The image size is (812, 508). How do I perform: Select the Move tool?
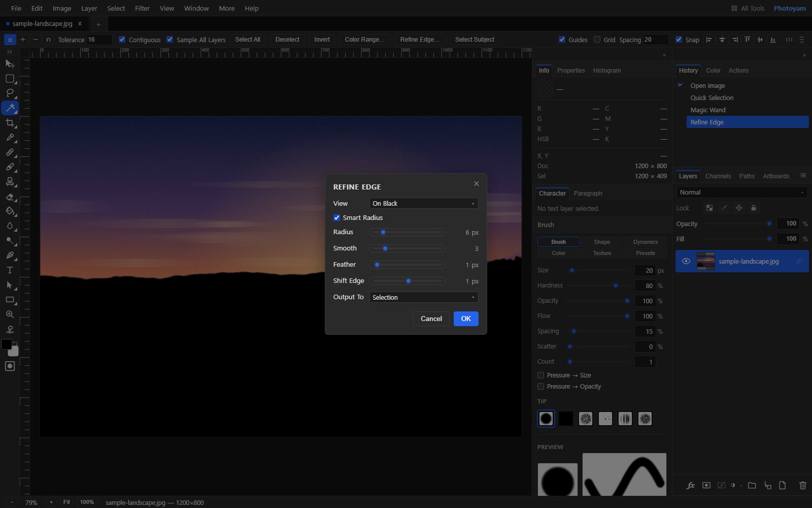pos(10,63)
